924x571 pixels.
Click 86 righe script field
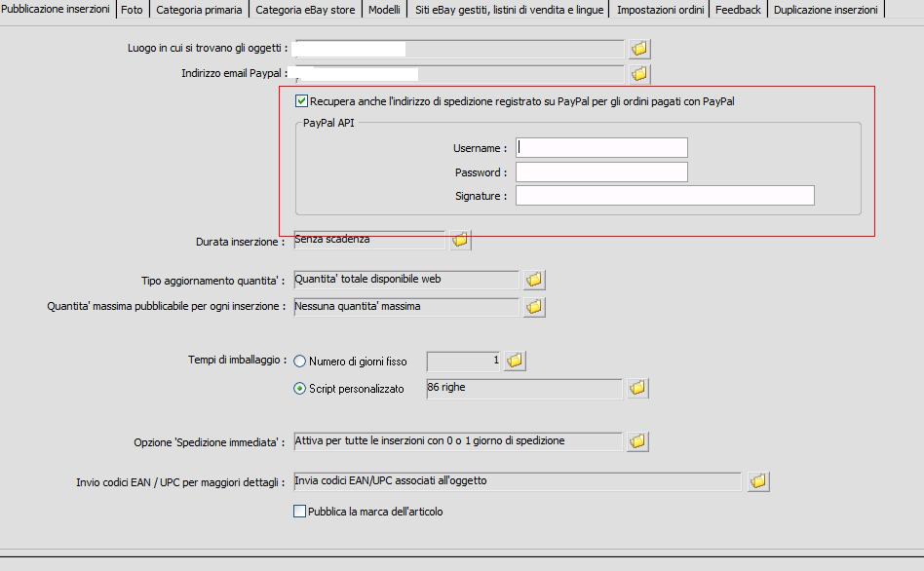[523, 388]
